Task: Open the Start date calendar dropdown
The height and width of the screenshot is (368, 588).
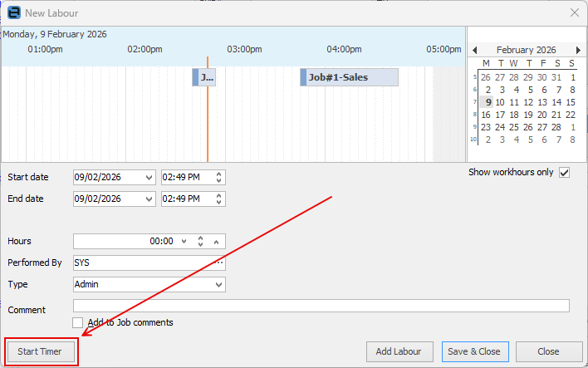Action: pyautogui.click(x=149, y=177)
